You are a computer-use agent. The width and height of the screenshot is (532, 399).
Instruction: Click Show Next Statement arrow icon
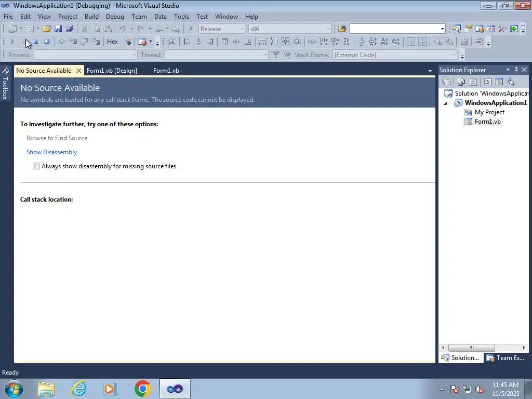pos(61,42)
